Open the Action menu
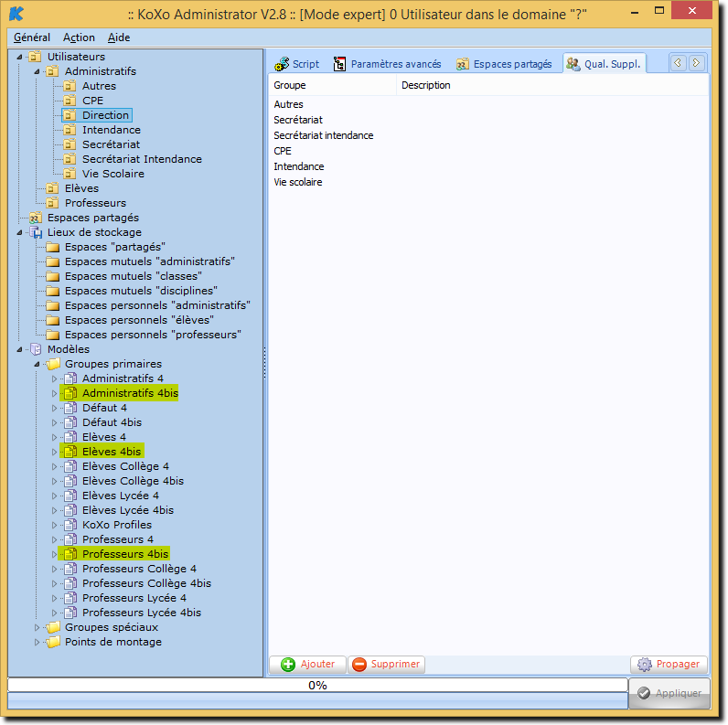Viewport: 728px width, 725px height. coord(79,37)
